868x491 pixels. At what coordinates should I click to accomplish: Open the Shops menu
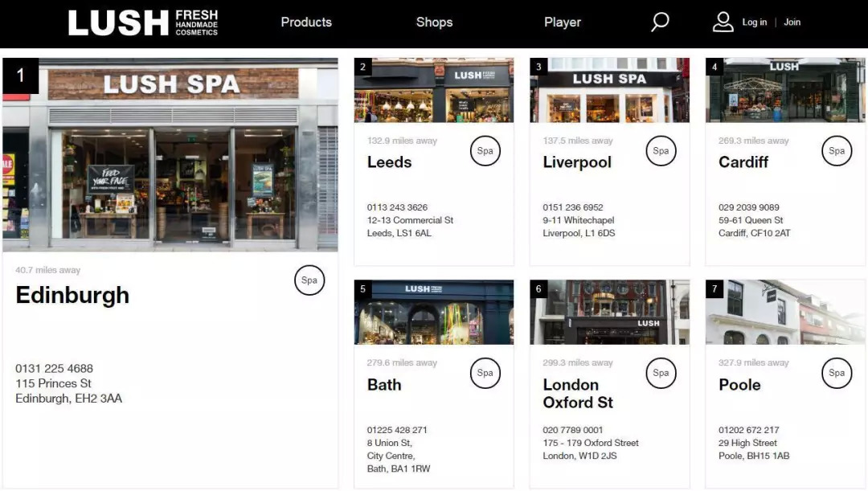435,23
